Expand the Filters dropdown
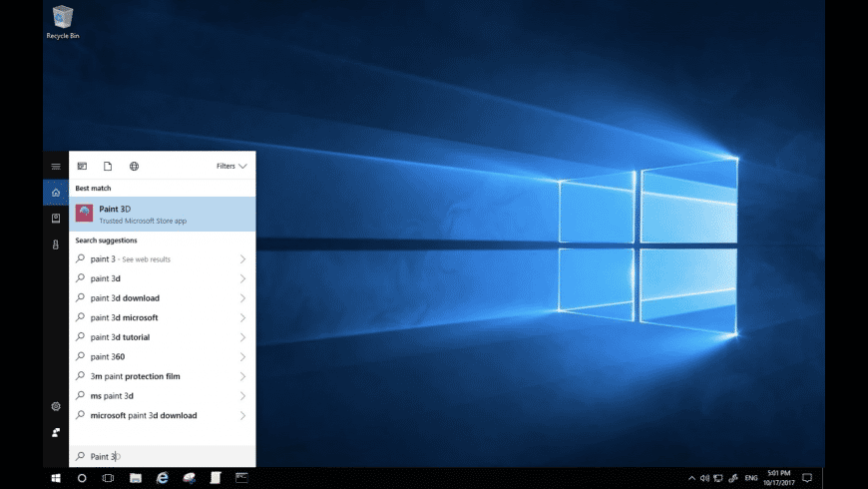 pyautogui.click(x=230, y=166)
